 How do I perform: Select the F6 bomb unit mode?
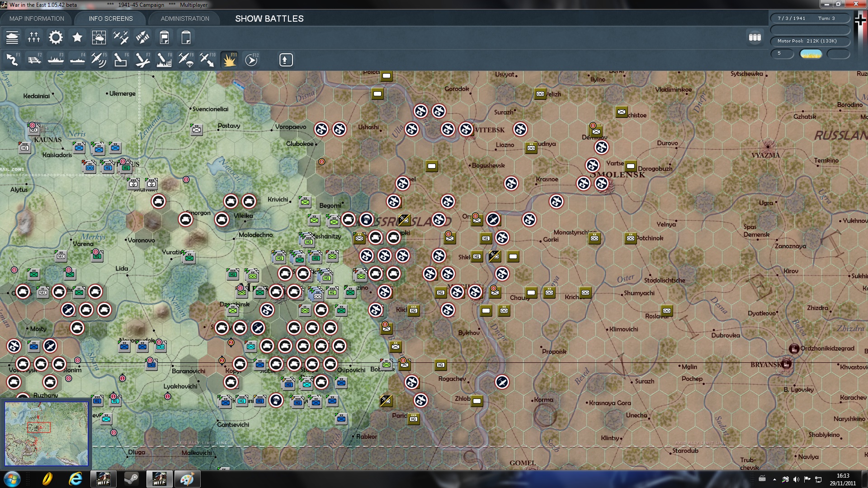click(121, 60)
